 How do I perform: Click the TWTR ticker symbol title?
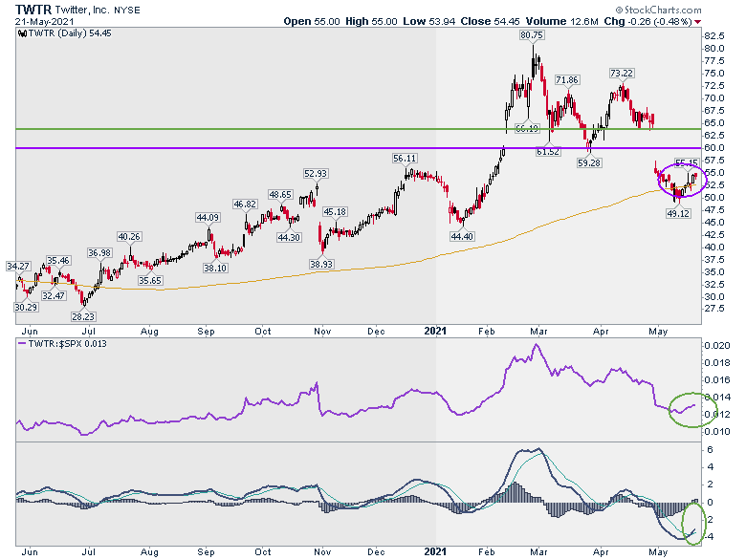click(x=33, y=10)
